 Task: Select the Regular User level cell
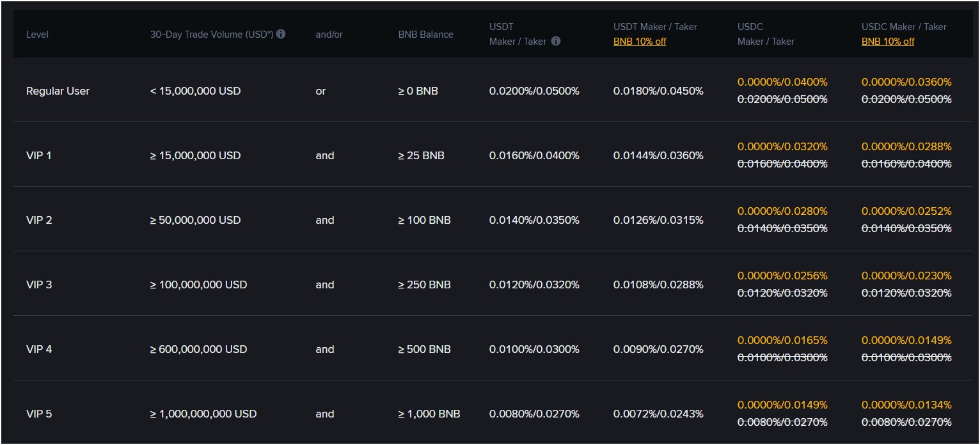point(58,91)
